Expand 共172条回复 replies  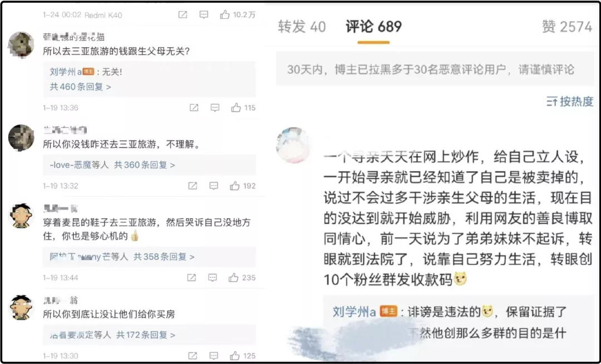pos(146,335)
